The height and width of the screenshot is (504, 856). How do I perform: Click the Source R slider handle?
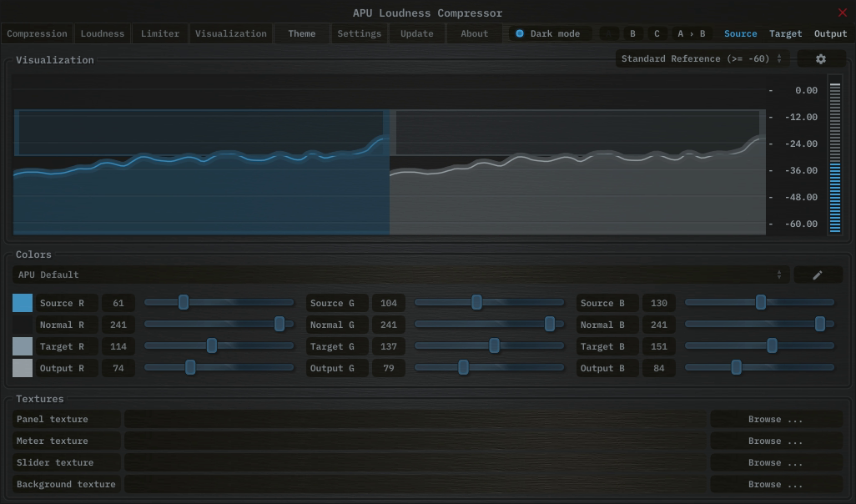tap(184, 302)
